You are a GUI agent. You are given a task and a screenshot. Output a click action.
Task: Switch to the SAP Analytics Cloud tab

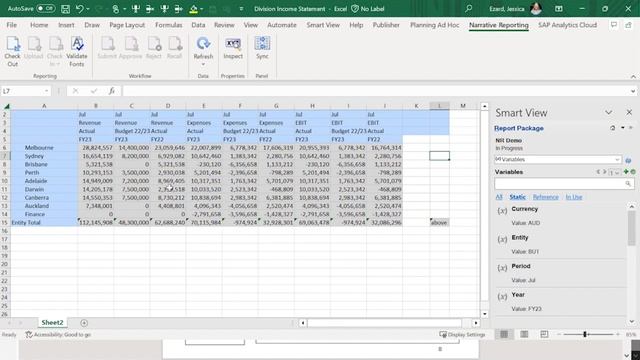pyautogui.click(x=567, y=25)
